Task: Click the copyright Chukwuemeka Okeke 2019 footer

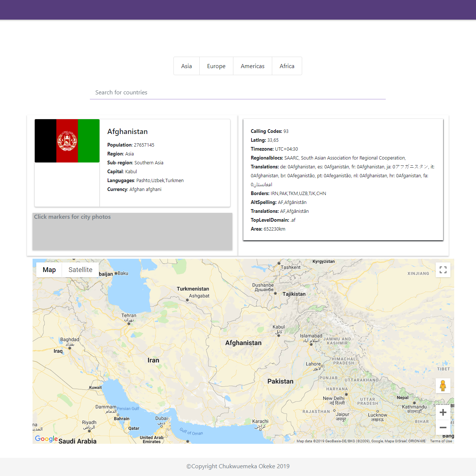Action: 238,466
